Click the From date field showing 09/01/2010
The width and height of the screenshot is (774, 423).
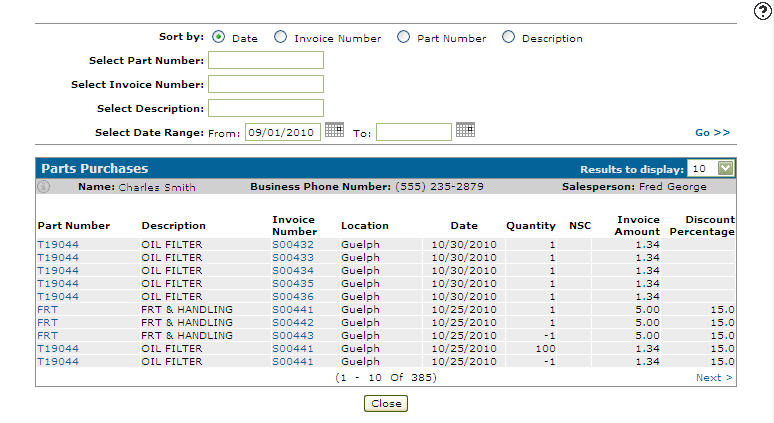pos(283,132)
